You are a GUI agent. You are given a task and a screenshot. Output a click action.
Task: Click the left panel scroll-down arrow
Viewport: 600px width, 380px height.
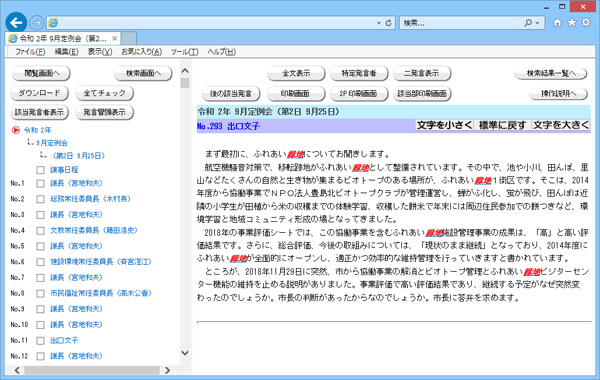pyautogui.click(x=185, y=353)
